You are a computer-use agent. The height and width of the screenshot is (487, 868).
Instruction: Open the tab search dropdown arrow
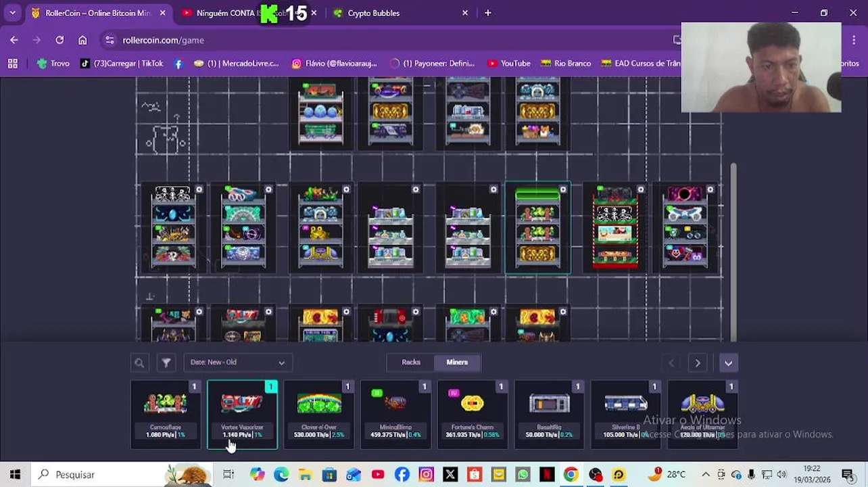coord(12,13)
